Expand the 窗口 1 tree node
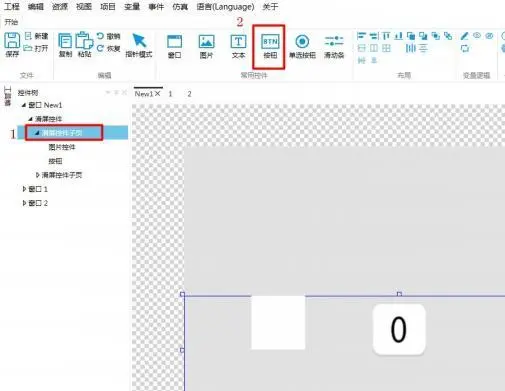Viewport: 505px width, 391px height. (24, 189)
